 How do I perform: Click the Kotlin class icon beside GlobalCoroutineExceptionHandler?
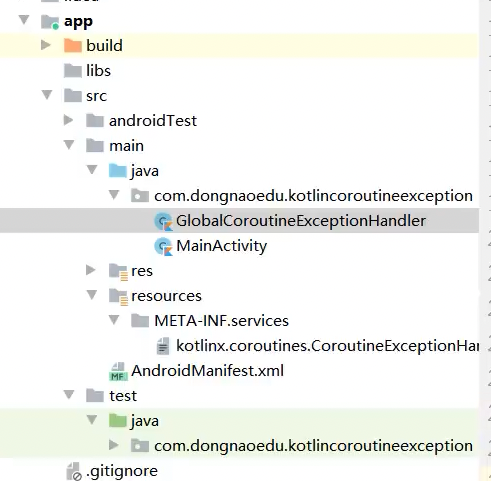[x=163, y=221]
